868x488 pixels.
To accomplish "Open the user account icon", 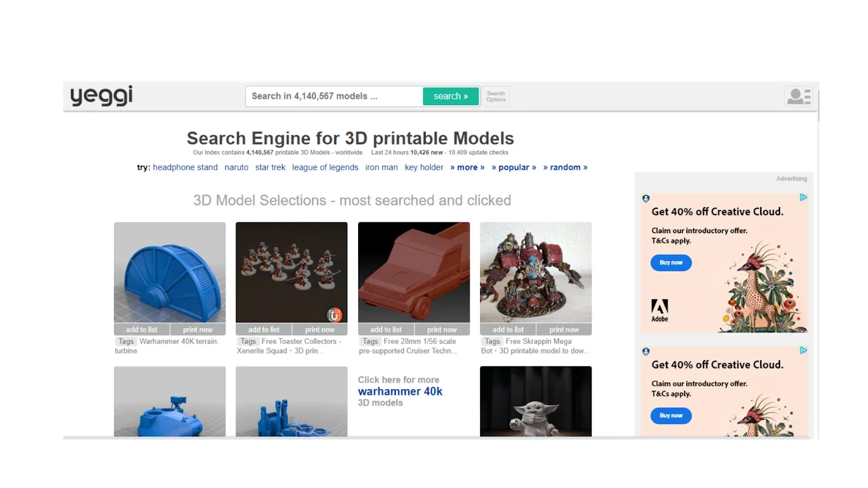I will click(x=799, y=97).
